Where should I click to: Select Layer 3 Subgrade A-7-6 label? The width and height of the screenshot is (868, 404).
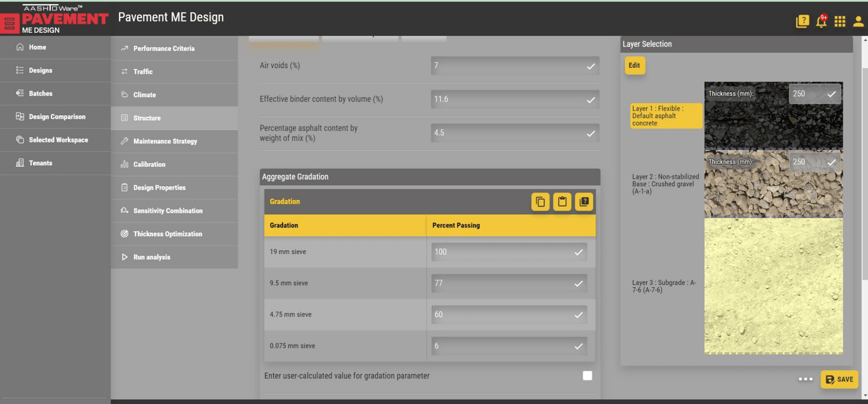pyautogui.click(x=664, y=286)
